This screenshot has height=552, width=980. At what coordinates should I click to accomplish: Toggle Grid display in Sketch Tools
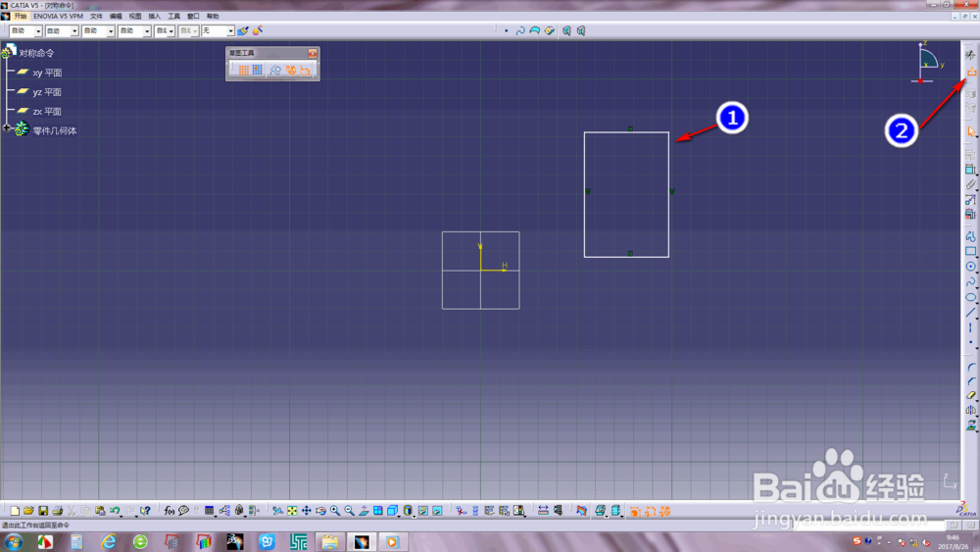[244, 71]
